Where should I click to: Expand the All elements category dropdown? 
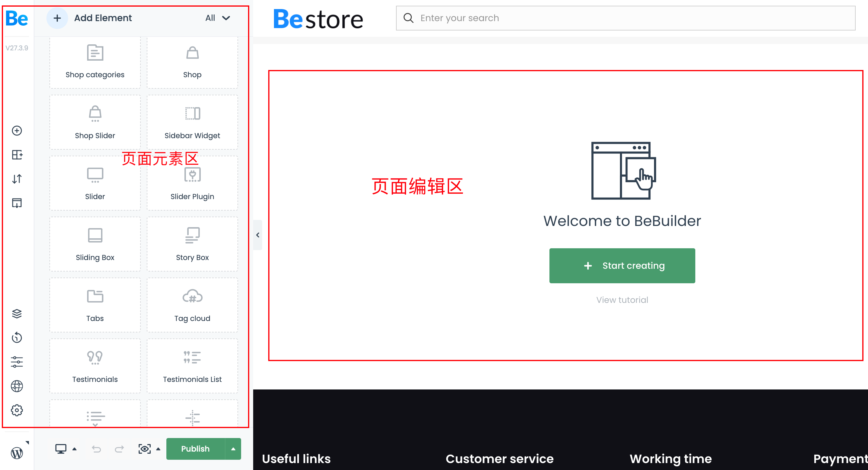[x=217, y=18]
